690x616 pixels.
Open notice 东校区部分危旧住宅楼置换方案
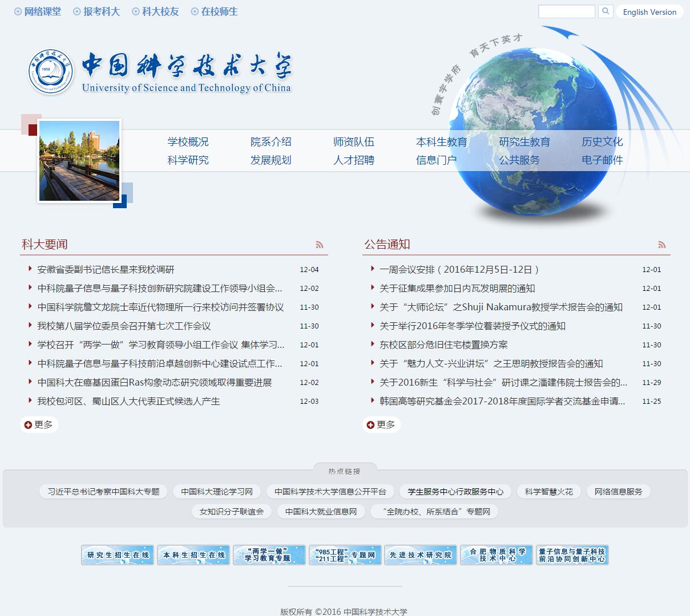tap(443, 345)
